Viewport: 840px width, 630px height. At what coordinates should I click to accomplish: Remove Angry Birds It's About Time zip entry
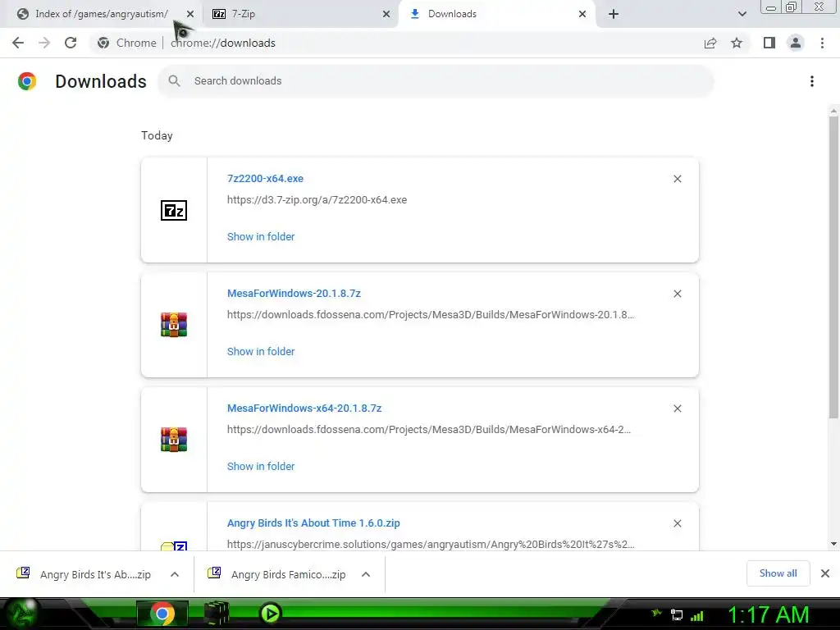click(x=678, y=523)
